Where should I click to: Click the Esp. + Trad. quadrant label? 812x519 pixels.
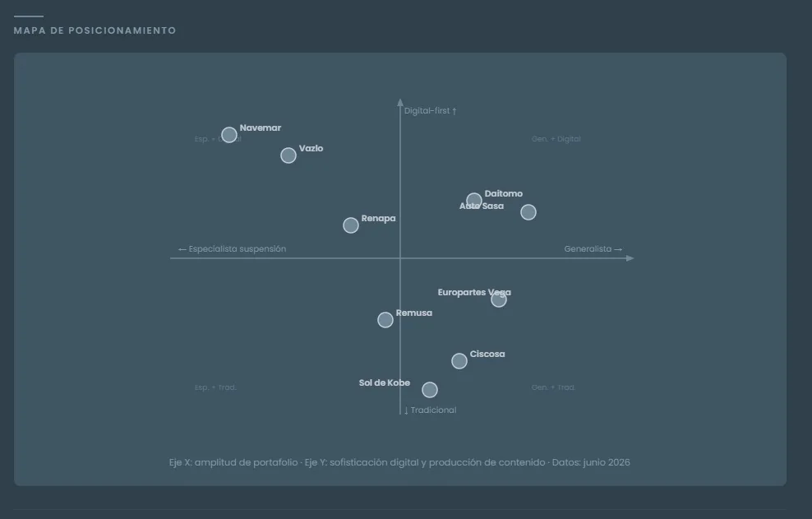coord(215,387)
